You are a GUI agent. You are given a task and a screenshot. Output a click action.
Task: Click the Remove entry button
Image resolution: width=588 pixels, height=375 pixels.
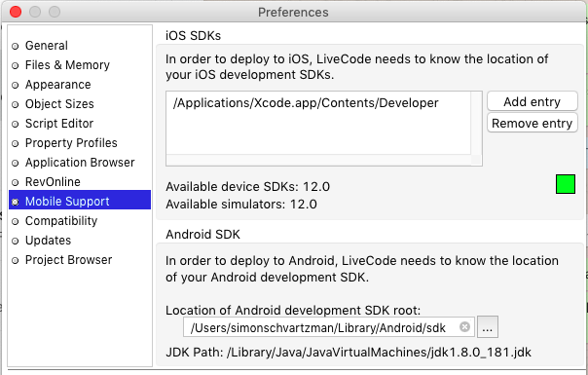[533, 123]
